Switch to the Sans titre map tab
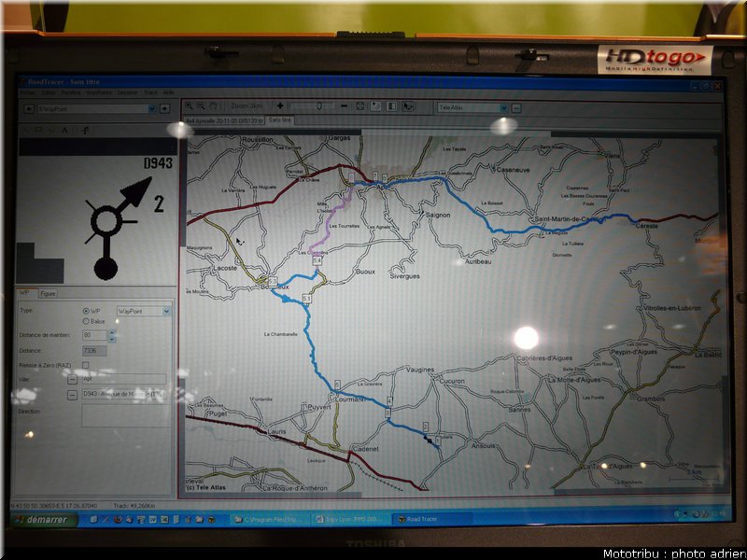The width and height of the screenshot is (747, 560). tap(279, 120)
